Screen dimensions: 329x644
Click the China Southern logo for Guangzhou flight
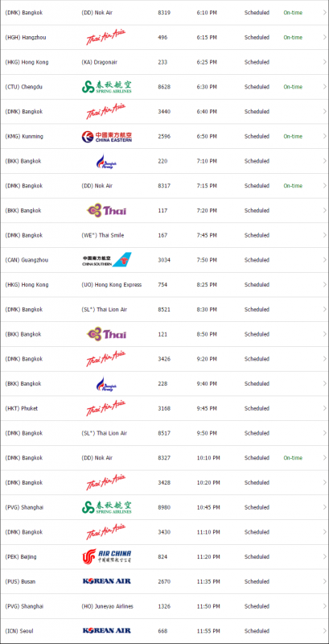coord(107,260)
